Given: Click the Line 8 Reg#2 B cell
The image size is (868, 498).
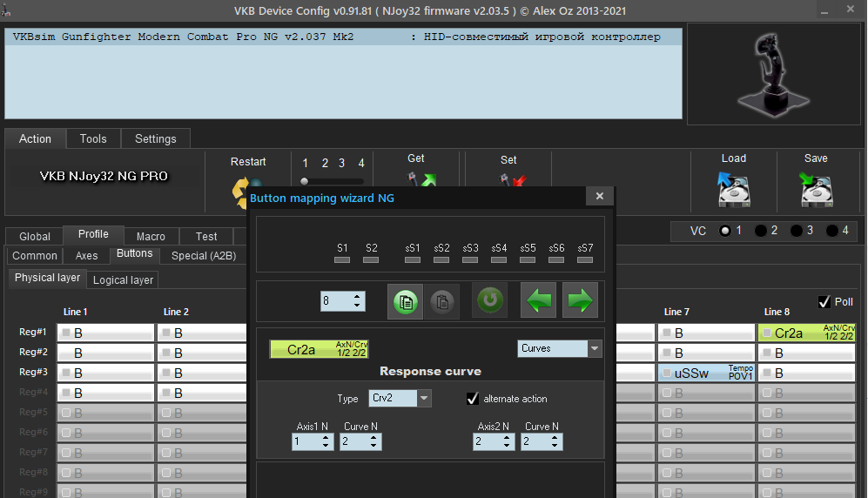Looking at the screenshot, I should click(806, 353).
